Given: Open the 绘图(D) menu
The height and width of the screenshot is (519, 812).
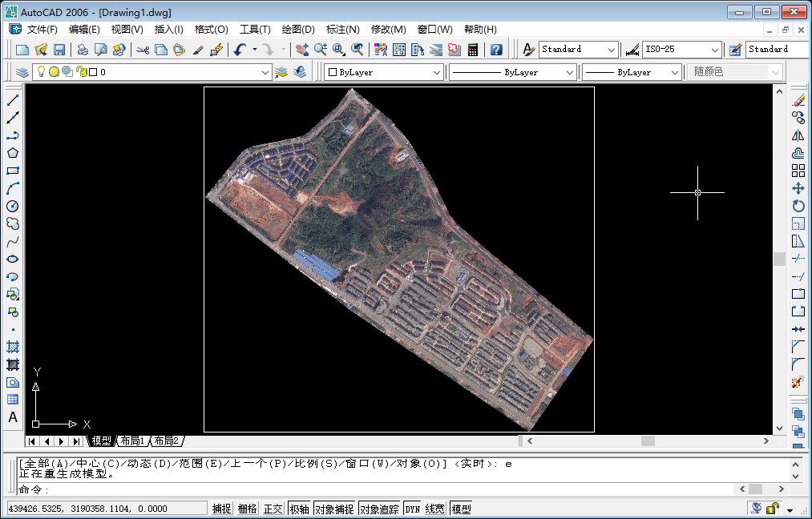Looking at the screenshot, I should (297, 30).
